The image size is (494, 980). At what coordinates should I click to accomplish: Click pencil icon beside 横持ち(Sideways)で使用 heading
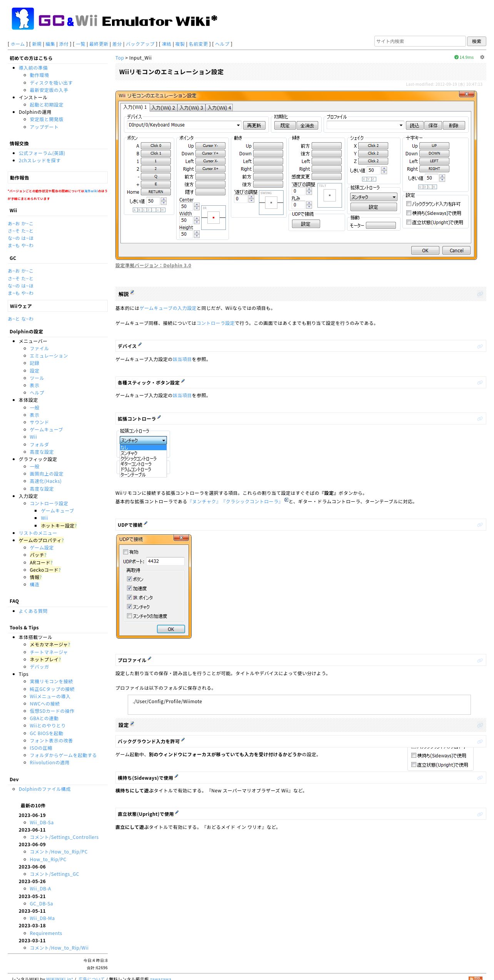click(x=176, y=776)
